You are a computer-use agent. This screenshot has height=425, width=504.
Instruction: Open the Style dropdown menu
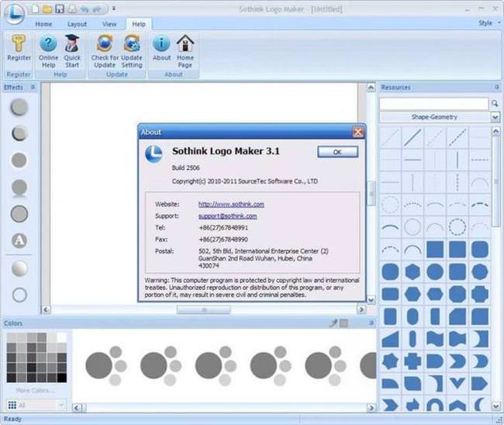(x=489, y=22)
